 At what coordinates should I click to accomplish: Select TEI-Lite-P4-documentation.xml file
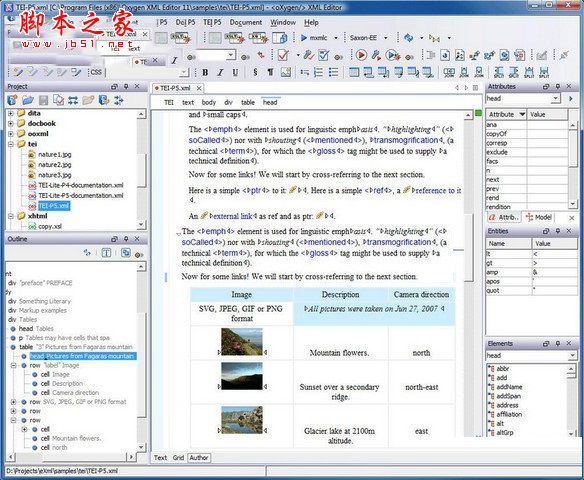[x=81, y=185]
